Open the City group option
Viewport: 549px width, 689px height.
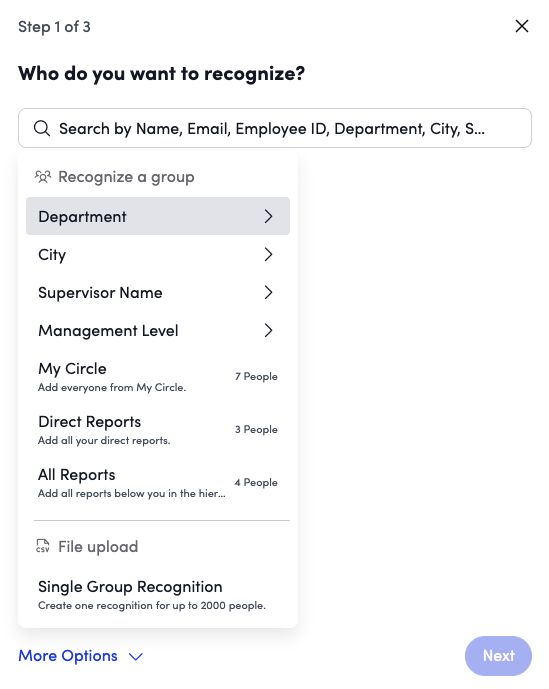pos(158,254)
